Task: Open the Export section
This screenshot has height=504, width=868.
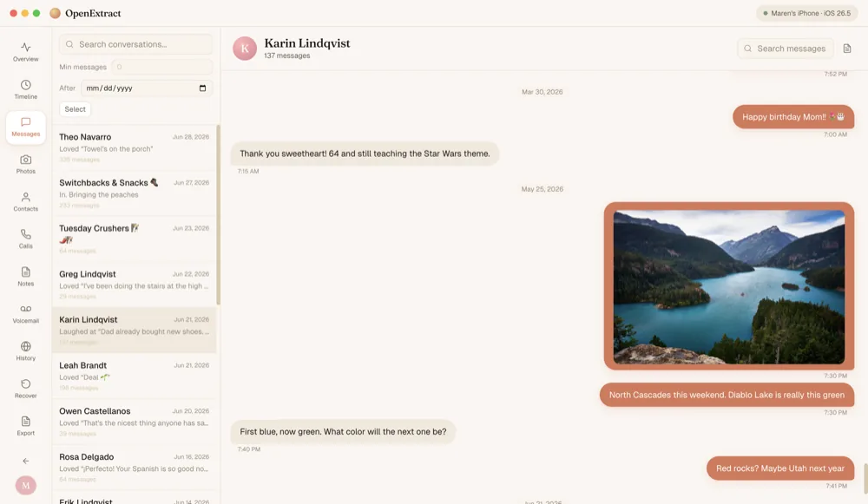Action: [x=25, y=426]
